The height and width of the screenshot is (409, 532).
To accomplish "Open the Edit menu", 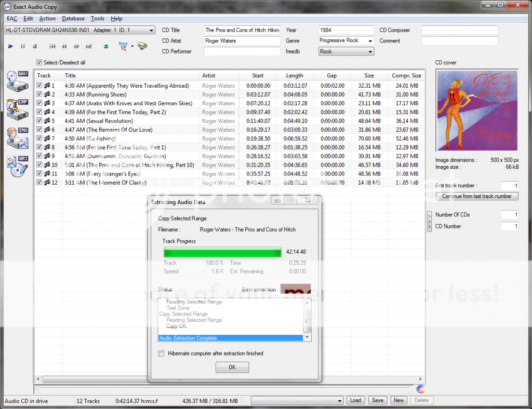I will point(28,19).
